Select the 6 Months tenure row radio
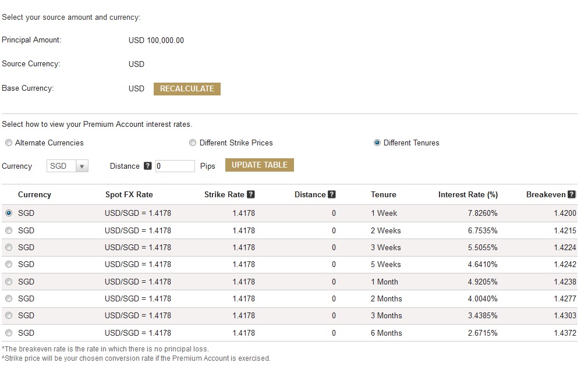 click(9, 333)
